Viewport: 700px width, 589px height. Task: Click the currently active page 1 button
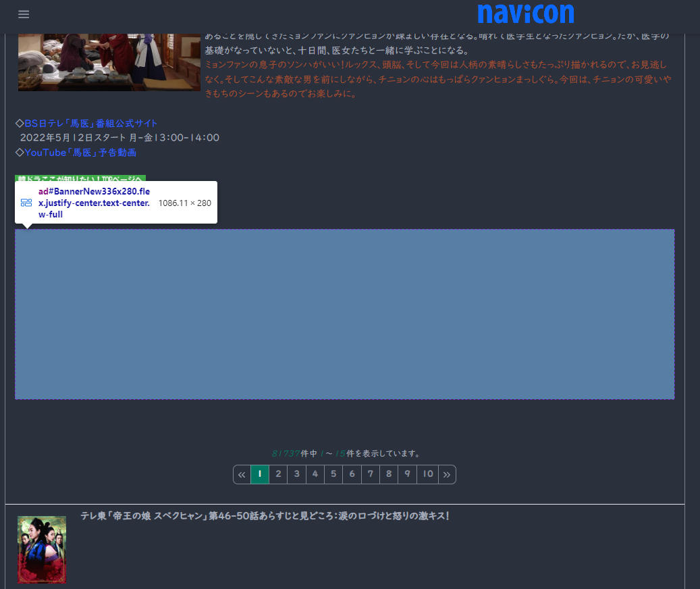(x=260, y=474)
